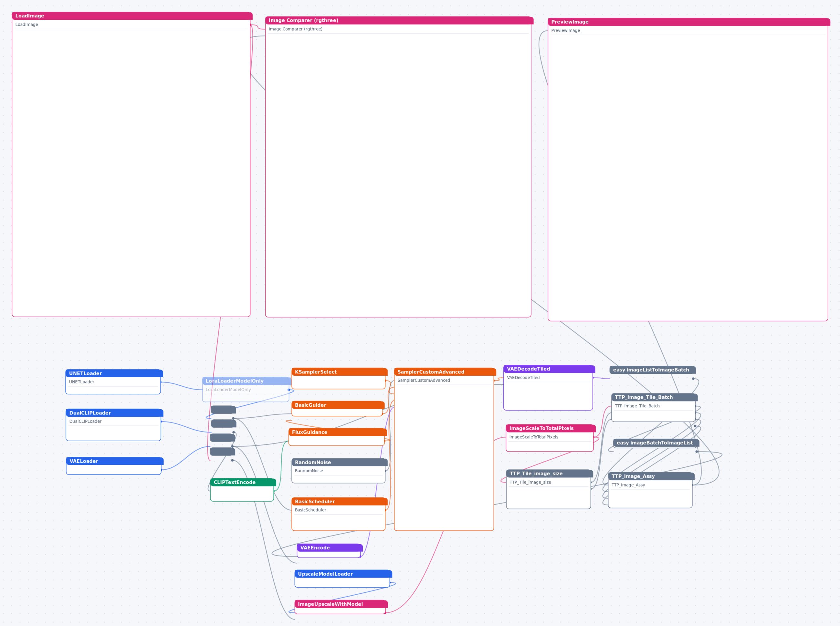Click the UNETLoader node title
Viewport: 840px width, 626px height.
[x=114, y=373]
